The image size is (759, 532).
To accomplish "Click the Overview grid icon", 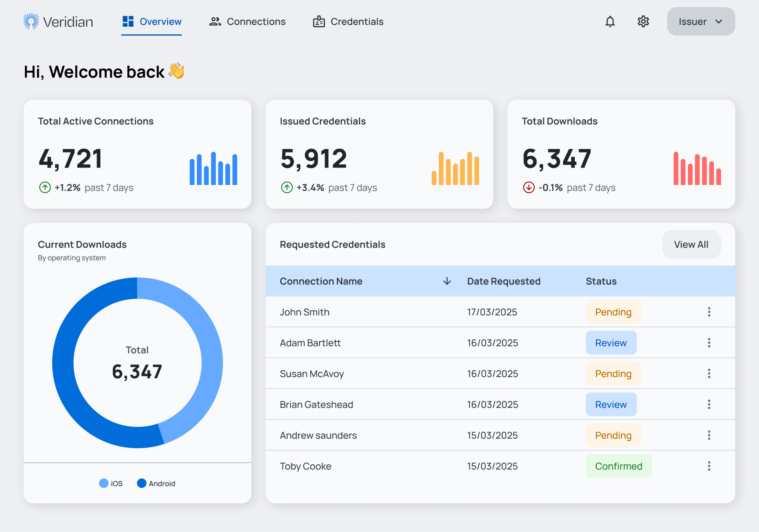I will pos(127,22).
